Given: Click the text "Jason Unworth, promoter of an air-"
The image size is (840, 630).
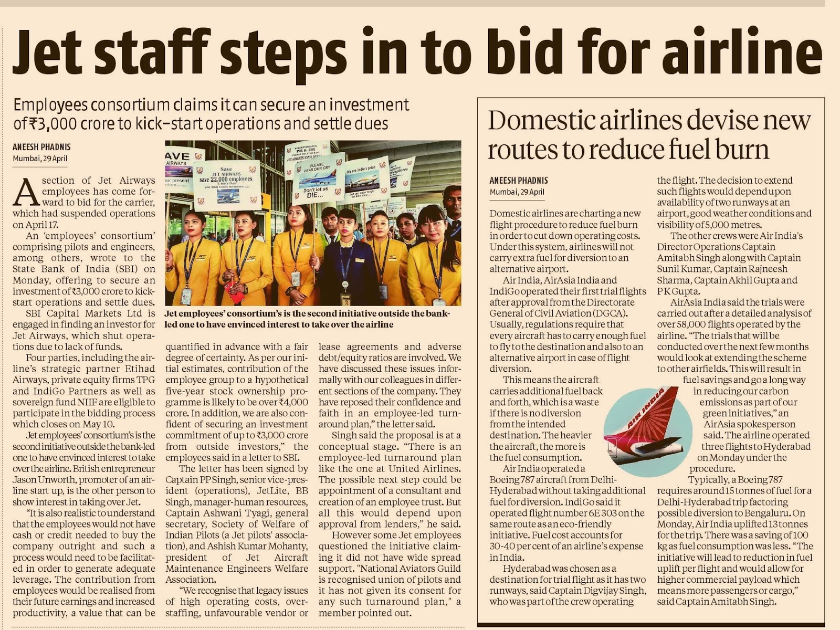Looking at the screenshot, I should tap(84, 480).
